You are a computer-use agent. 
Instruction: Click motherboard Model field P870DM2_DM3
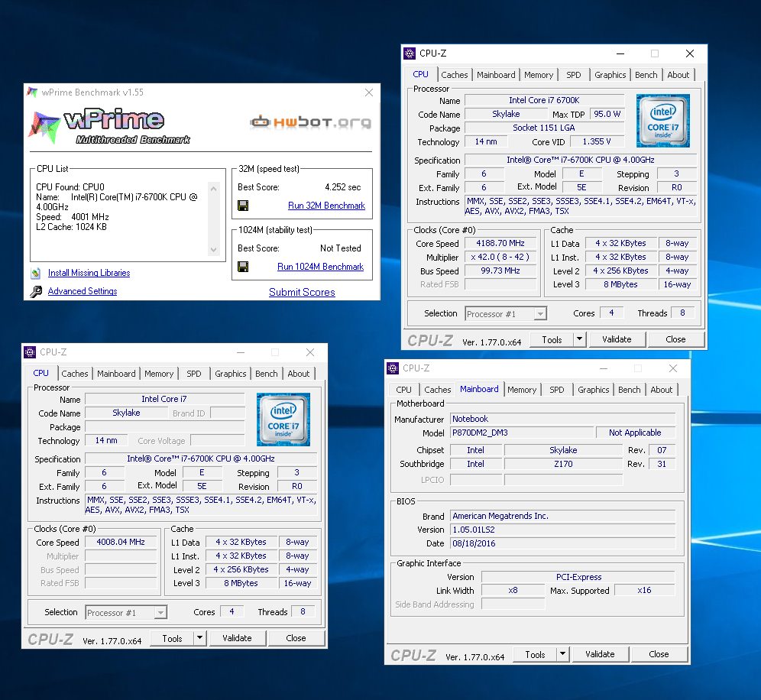[522, 433]
